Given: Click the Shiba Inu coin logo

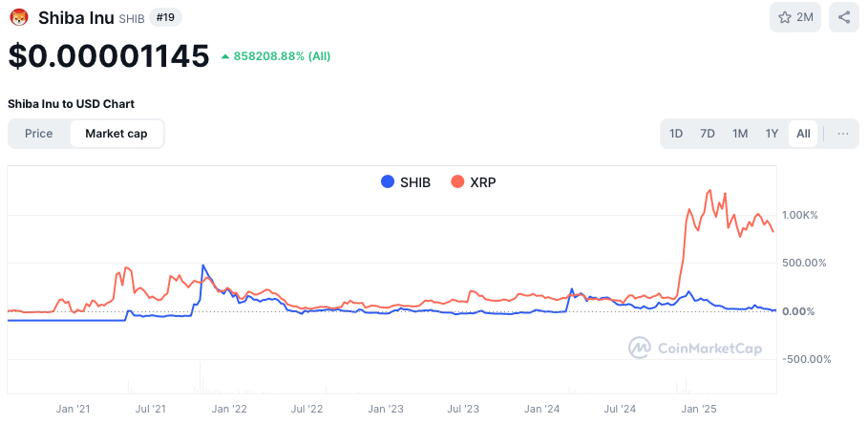Looking at the screenshot, I should point(19,17).
